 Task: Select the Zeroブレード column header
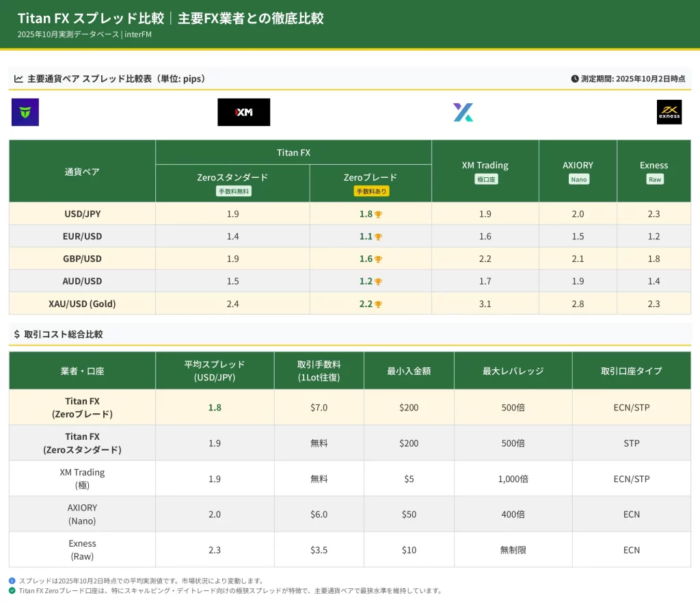coord(371,178)
